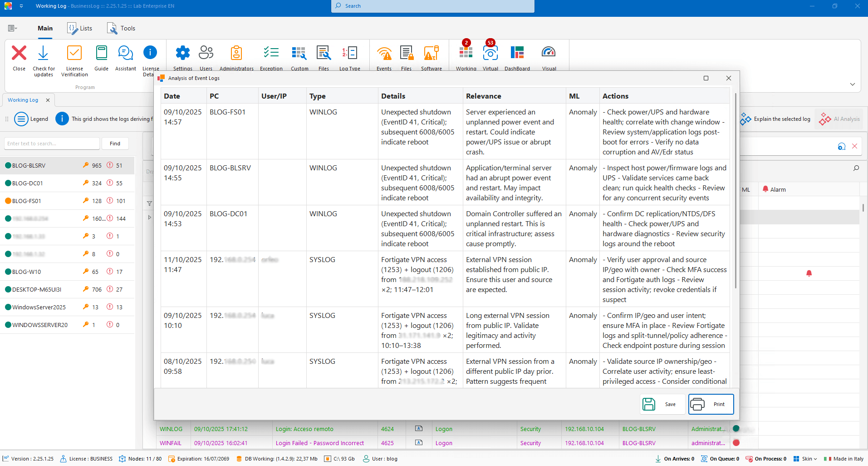Open License Verification tool
The height and width of the screenshot is (466, 868).
pos(74,54)
